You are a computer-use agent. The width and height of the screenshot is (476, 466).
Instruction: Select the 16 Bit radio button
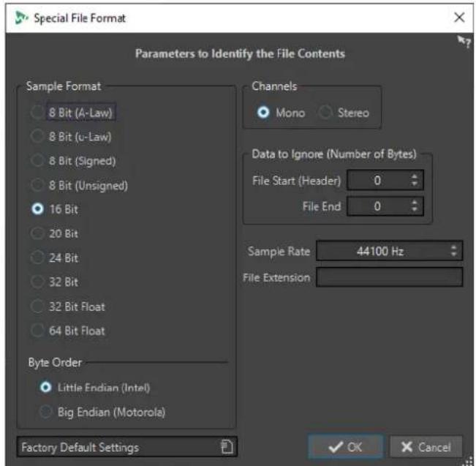click(38, 209)
